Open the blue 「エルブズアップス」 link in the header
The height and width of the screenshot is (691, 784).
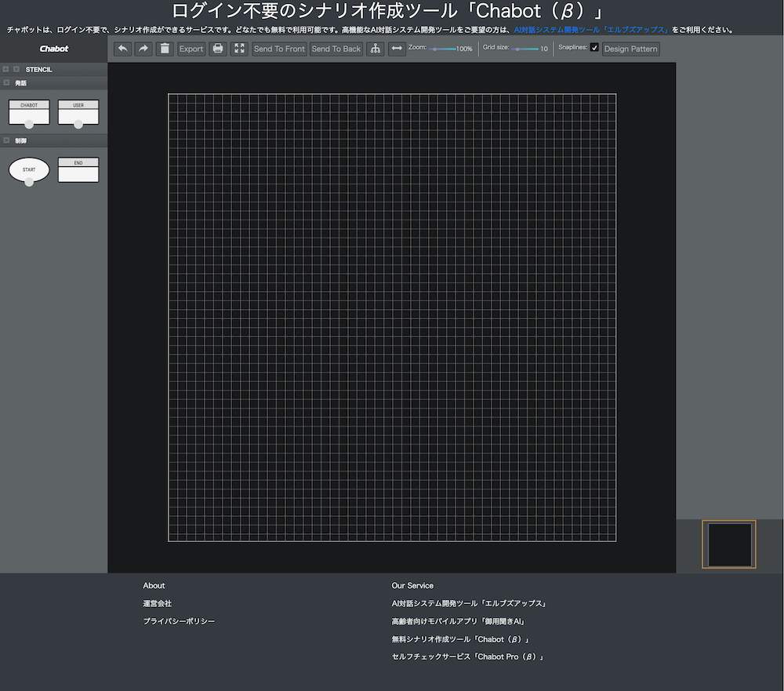pyautogui.click(x=591, y=30)
